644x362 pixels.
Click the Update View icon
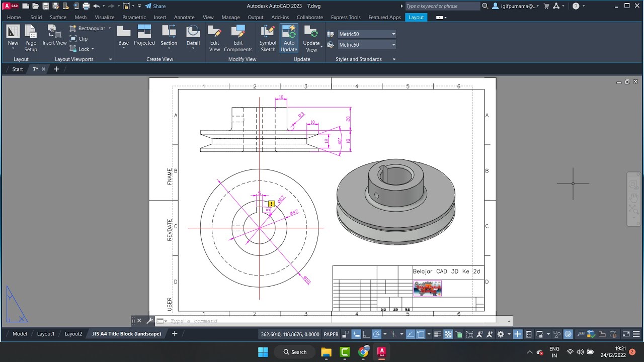click(x=311, y=33)
